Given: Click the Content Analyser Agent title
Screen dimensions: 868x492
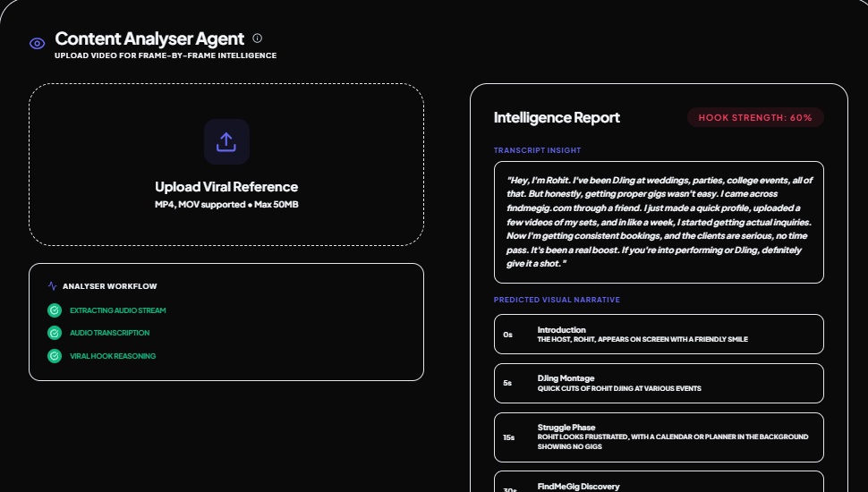Looking at the screenshot, I should pyautogui.click(x=149, y=38).
